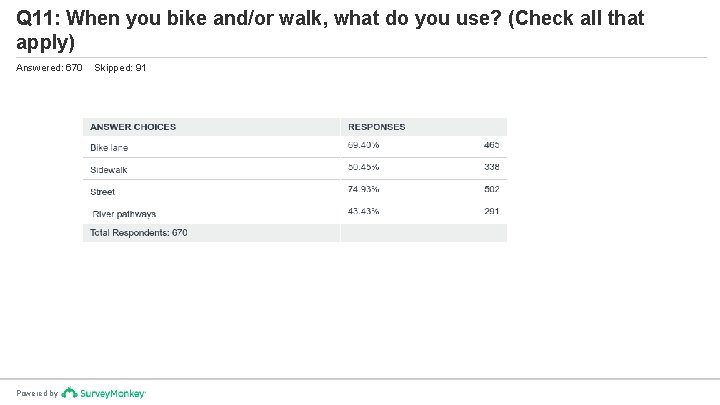720x405 pixels.
Task: Click the Street percentage 74.93%
Action: (x=364, y=190)
